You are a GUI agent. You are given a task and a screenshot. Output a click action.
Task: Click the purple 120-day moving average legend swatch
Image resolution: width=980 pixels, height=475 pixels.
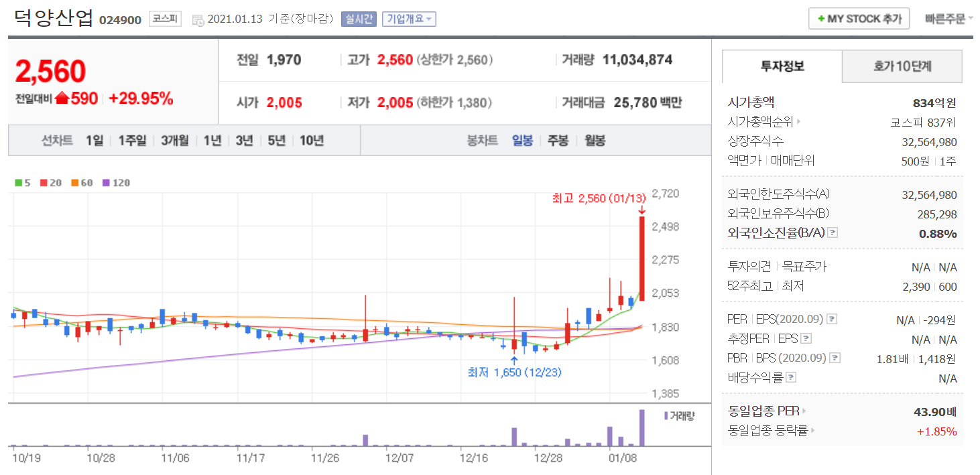coord(105,183)
